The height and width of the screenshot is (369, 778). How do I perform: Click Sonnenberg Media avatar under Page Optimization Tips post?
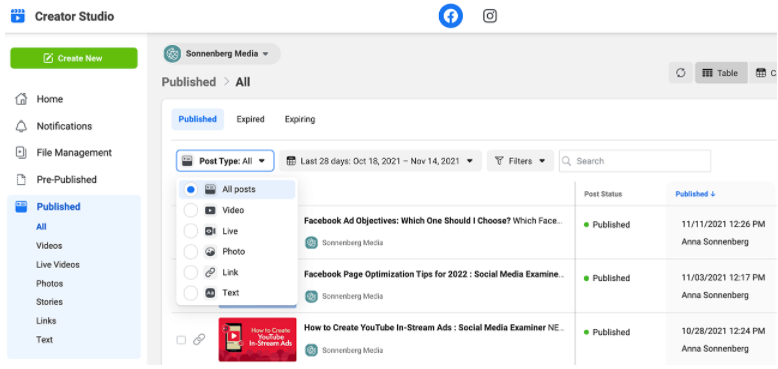(311, 296)
